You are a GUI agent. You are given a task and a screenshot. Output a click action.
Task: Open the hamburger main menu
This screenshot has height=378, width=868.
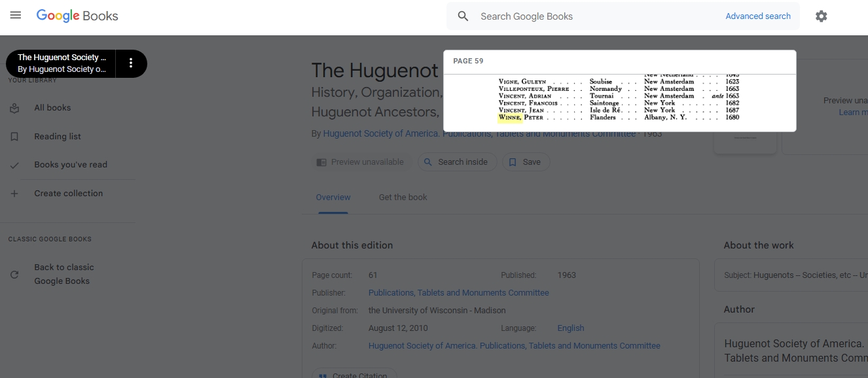pos(16,16)
